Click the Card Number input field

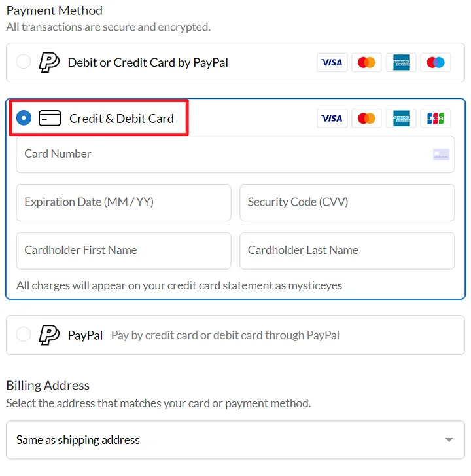[222, 155]
